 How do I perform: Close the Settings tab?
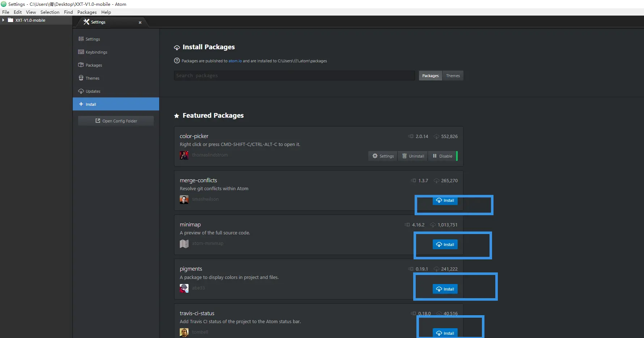[140, 22]
